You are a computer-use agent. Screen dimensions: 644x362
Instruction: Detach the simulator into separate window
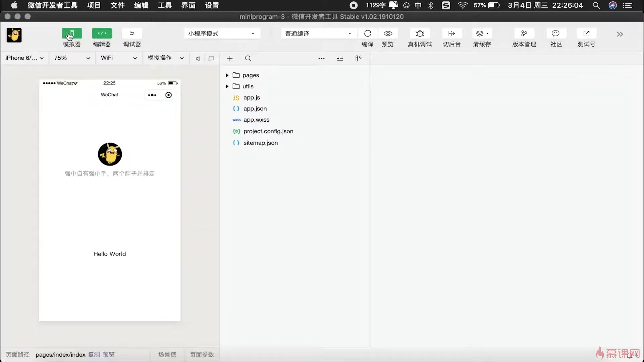(211, 59)
